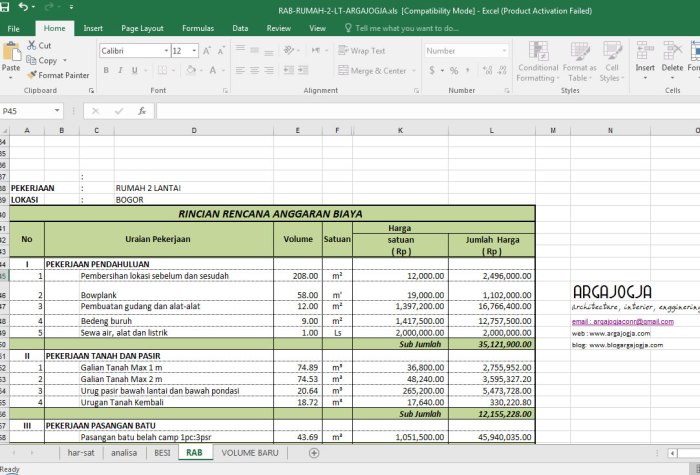Open the Data ribbon tab
This screenshot has width=700, height=475.
click(x=240, y=28)
